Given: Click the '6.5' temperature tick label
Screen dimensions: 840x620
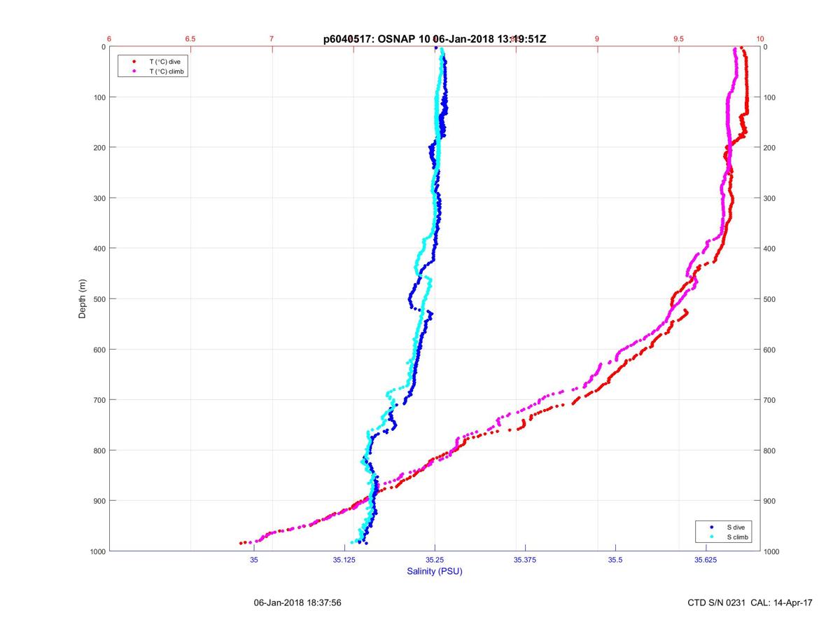Looking at the screenshot, I should (190, 39).
